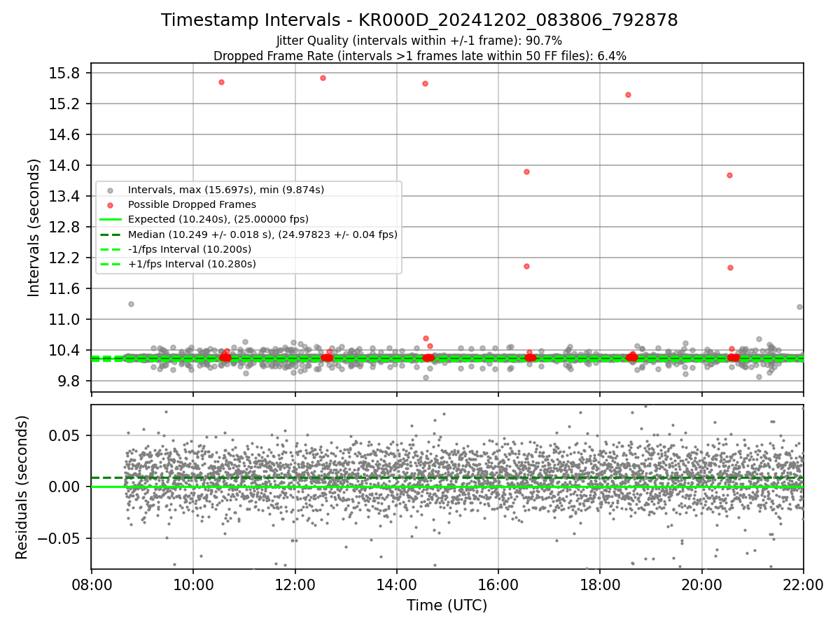Click the 08:00 x-axis tick label

pyautogui.click(x=91, y=586)
